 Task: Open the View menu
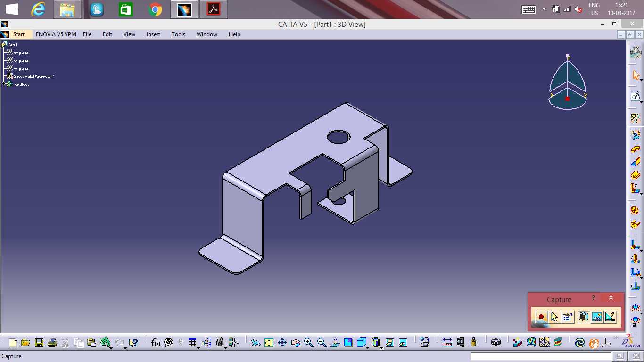point(129,34)
